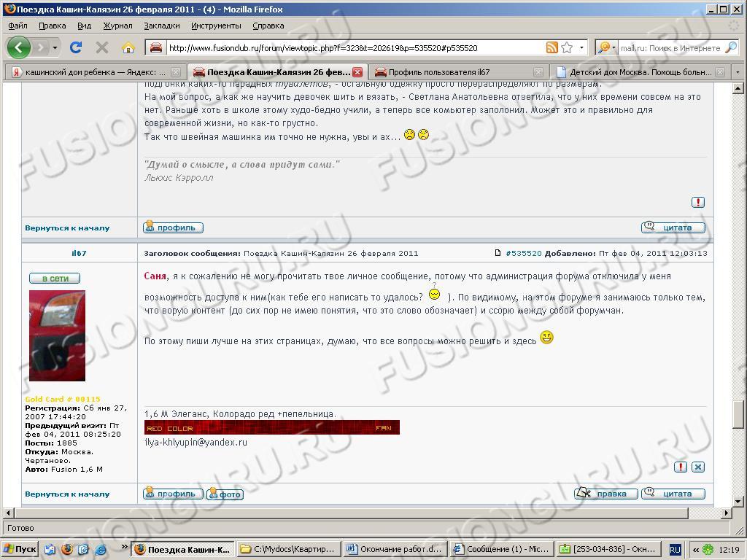Subscribe via the orange RSS feed icon
This screenshot has width=747, height=560.
click(551, 47)
